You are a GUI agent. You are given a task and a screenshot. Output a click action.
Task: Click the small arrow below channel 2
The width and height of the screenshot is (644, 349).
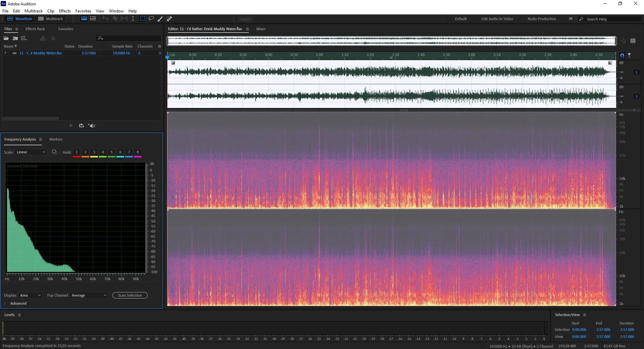click(x=634, y=110)
